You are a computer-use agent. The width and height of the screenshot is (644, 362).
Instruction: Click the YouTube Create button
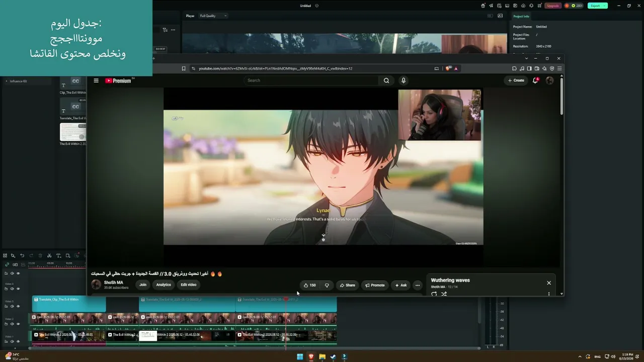coord(516,80)
